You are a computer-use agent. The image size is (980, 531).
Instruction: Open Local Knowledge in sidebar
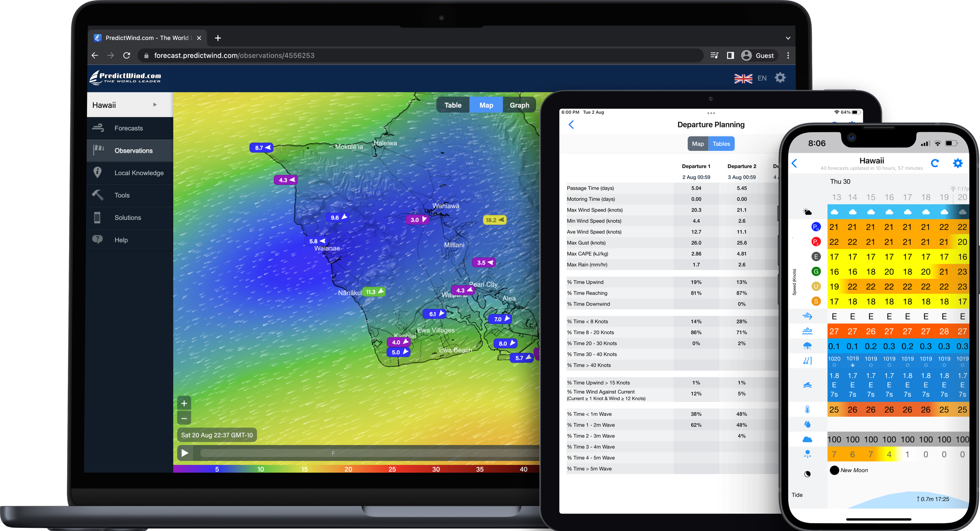(x=139, y=173)
